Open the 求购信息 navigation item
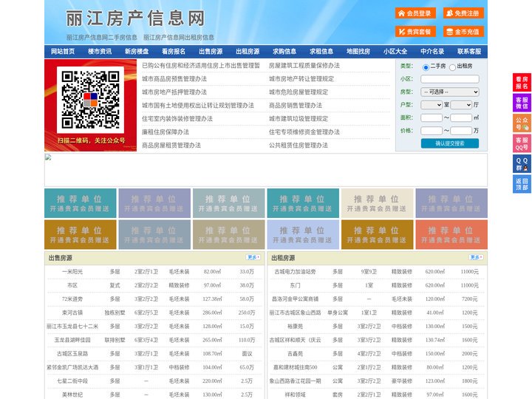Image resolution: width=532 pixels, height=399 pixels. point(284,52)
